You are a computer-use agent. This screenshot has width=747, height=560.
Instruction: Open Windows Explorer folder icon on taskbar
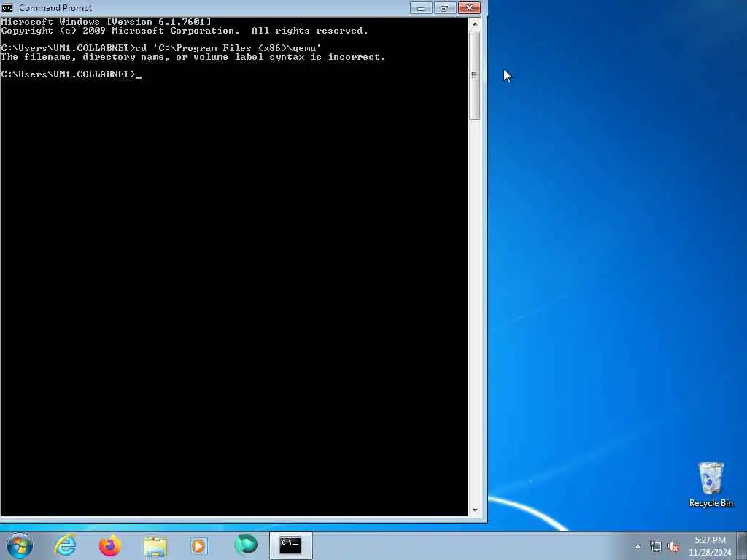click(x=155, y=546)
